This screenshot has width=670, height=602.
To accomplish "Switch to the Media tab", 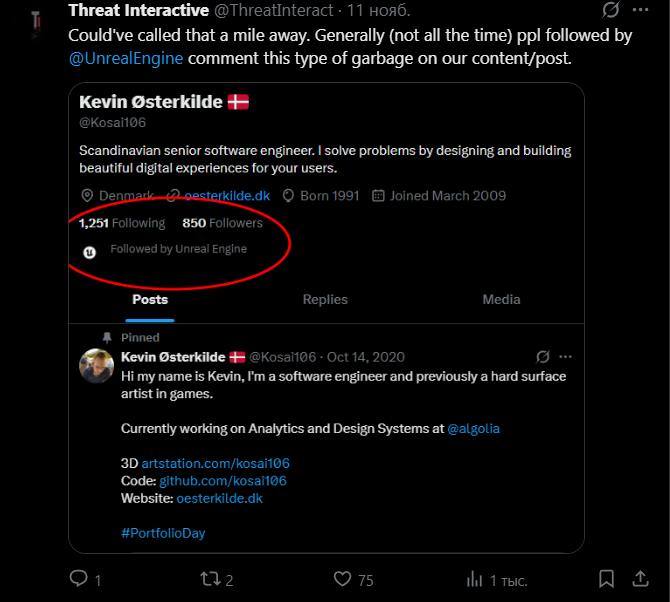I will [x=501, y=299].
